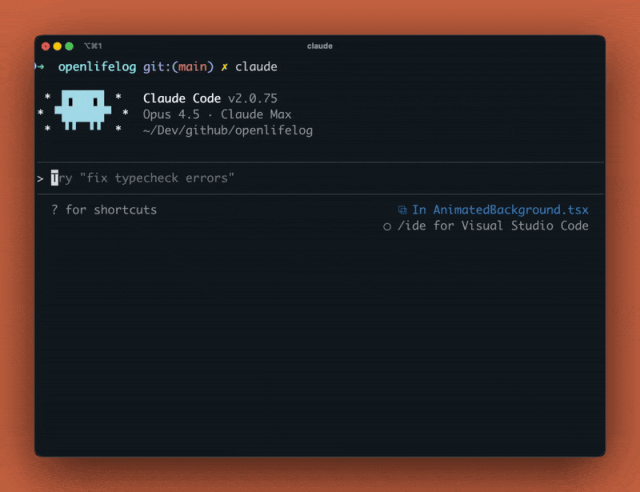Minimize the terminal using the yellow button
This screenshot has width=640, height=492.
pos(57,46)
